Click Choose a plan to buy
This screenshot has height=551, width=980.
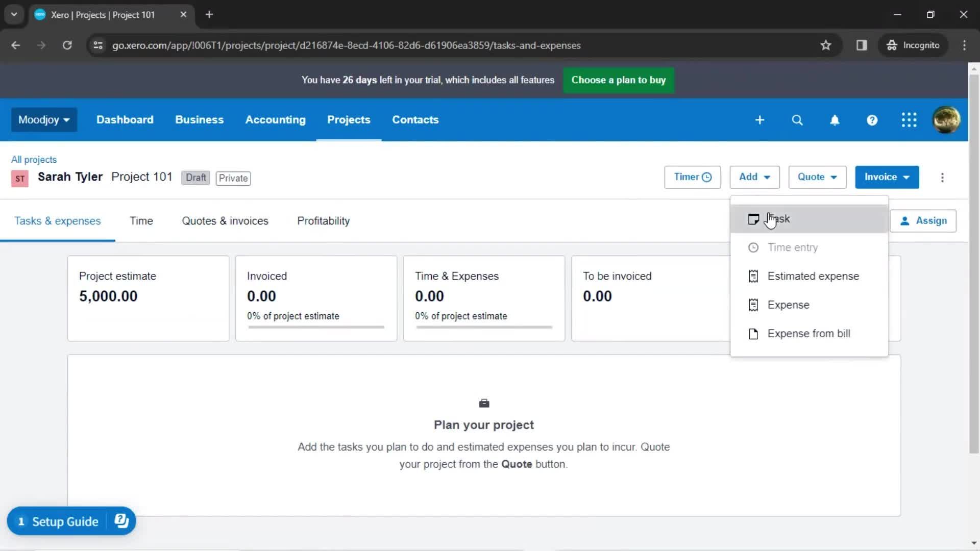tap(619, 80)
